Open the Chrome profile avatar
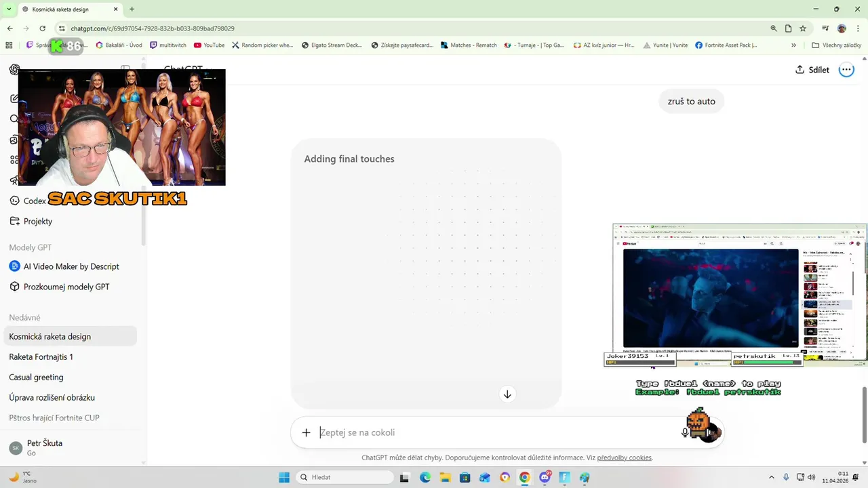The width and height of the screenshot is (868, 488). [x=842, y=28]
